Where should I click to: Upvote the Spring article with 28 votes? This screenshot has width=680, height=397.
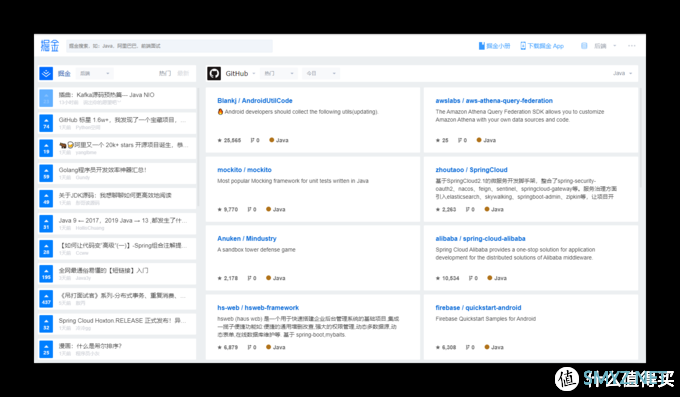[x=46, y=249]
